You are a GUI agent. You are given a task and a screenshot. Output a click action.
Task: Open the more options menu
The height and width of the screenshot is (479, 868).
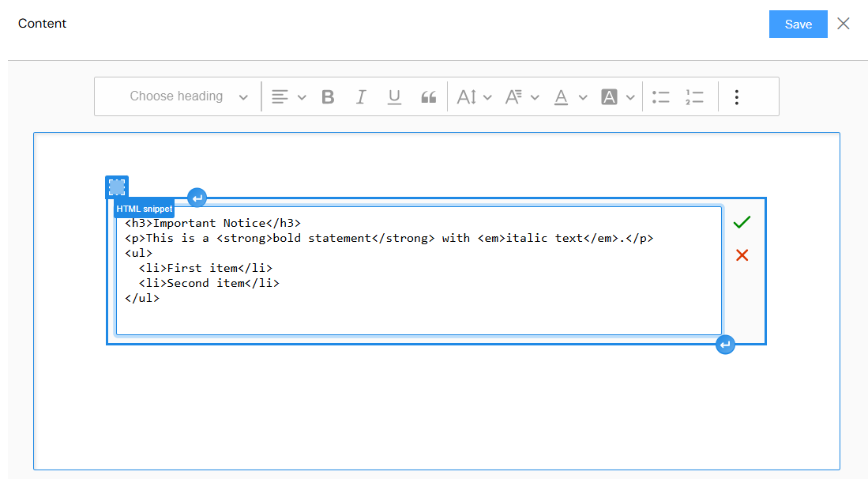(736, 96)
